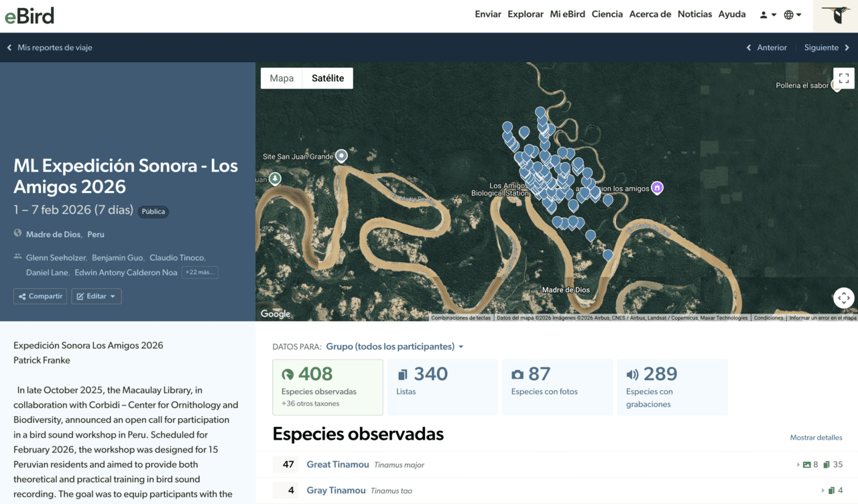The image size is (858, 504).
Task: Switch map to Mapa view
Action: (x=282, y=78)
